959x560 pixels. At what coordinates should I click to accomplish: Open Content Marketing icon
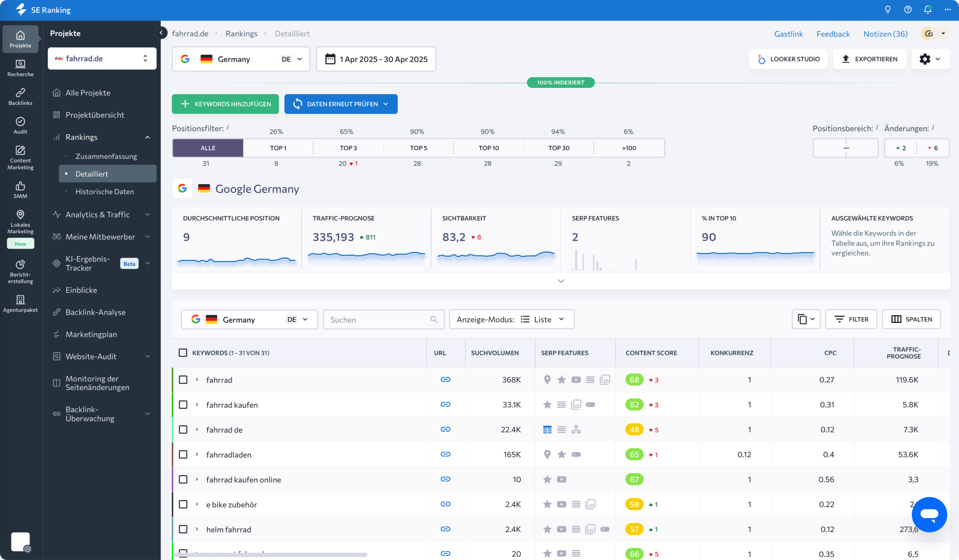tap(20, 157)
